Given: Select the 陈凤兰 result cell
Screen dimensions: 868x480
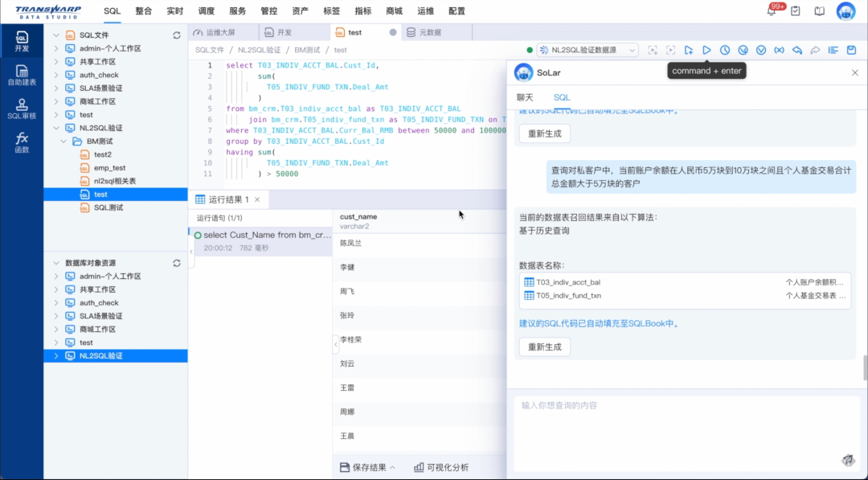Looking at the screenshot, I should click(419, 243).
